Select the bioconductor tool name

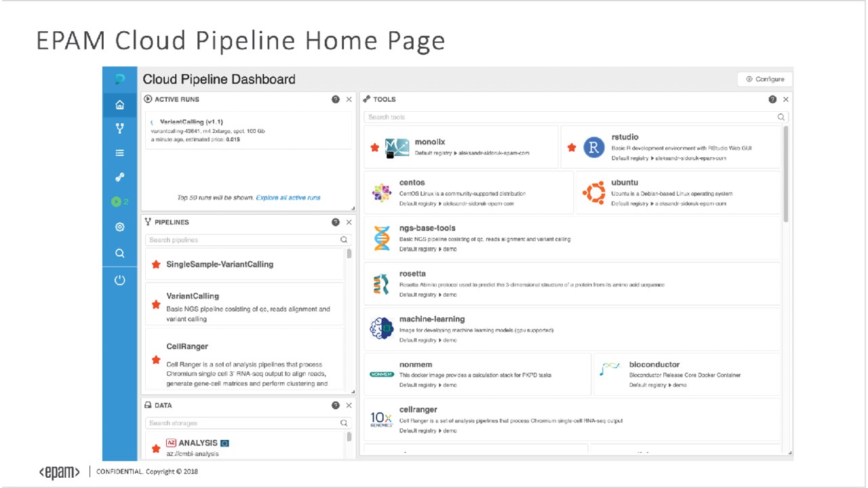(x=654, y=365)
